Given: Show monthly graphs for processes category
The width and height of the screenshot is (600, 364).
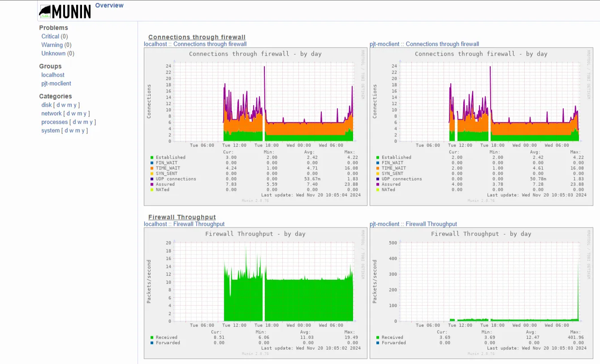Looking at the screenshot, I should tap(86, 122).
